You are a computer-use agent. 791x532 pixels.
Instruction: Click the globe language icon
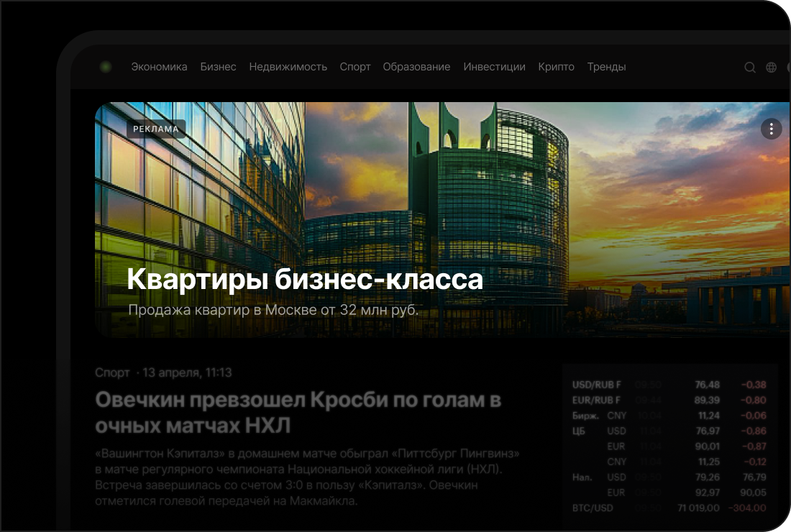pyautogui.click(x=771, y=67)
